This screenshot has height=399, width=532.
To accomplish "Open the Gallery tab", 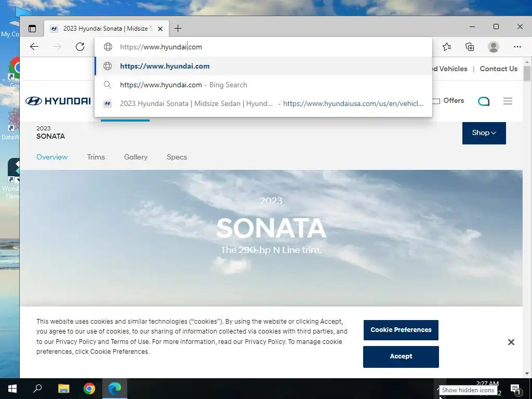I will (x=136, y=157).
